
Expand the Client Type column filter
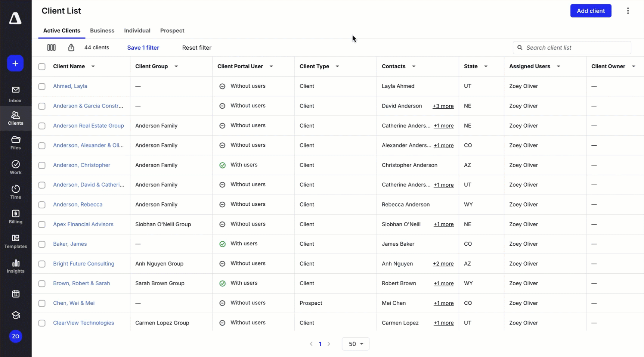coord(337,66)
